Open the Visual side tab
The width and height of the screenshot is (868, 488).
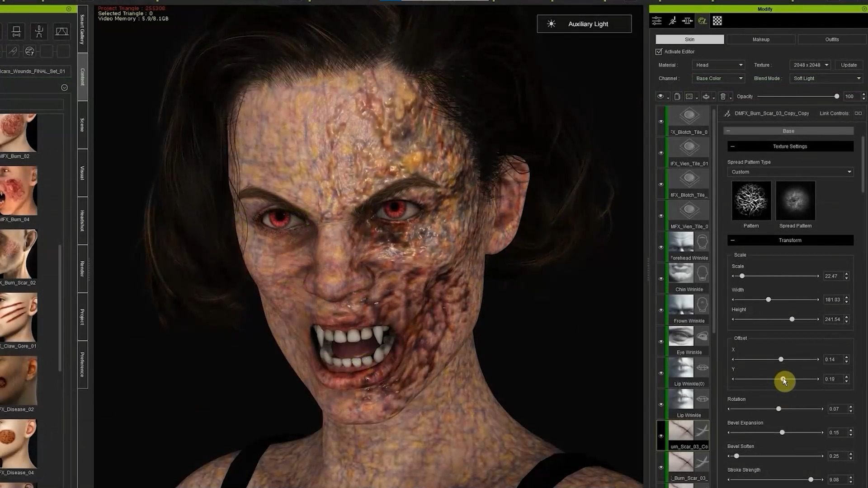(82, 173)
